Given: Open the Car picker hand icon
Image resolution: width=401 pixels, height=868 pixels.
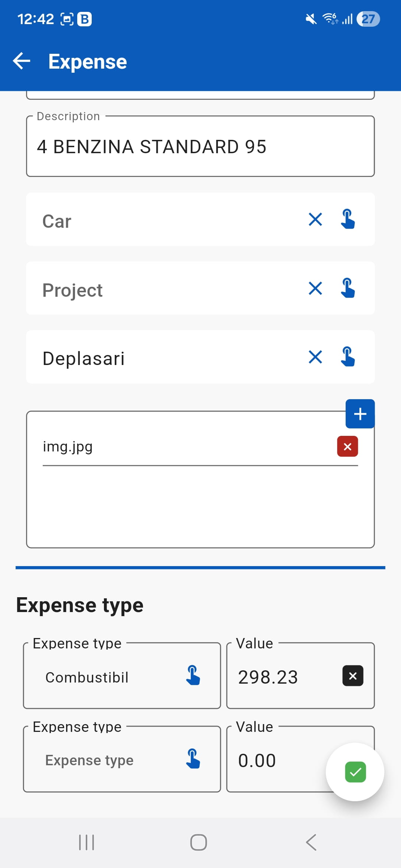Looking at the screenshot, I should [348, 219].
